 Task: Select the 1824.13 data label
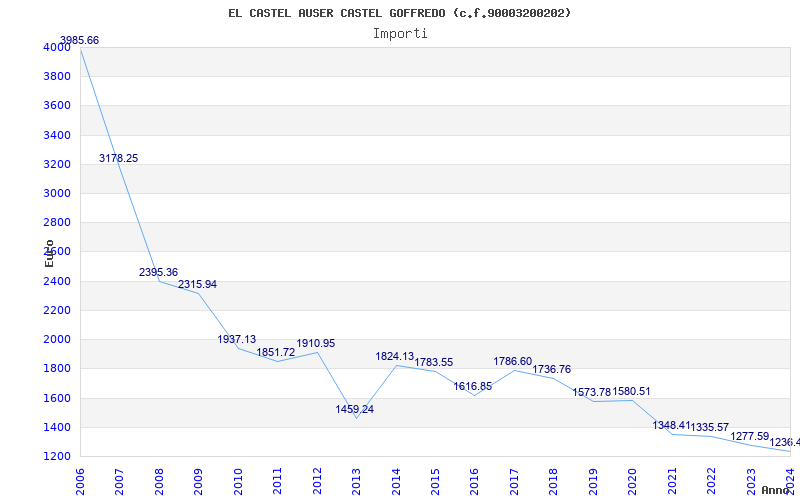395,357
